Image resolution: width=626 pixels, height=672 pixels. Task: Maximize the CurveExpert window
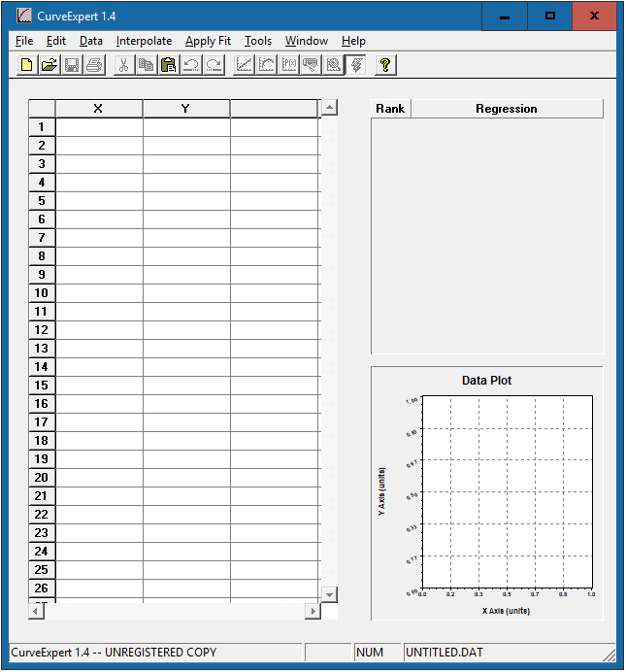549,16
